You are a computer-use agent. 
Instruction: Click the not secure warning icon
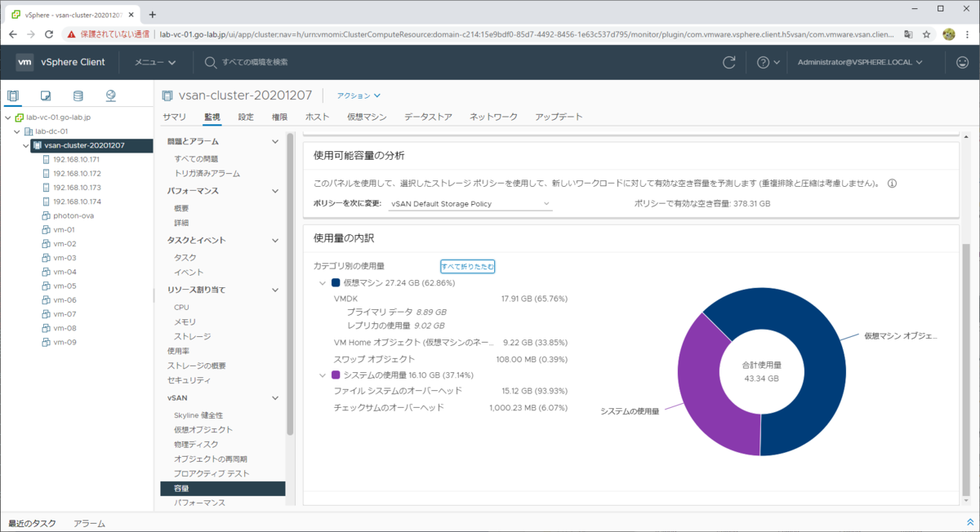click(72, 34)
